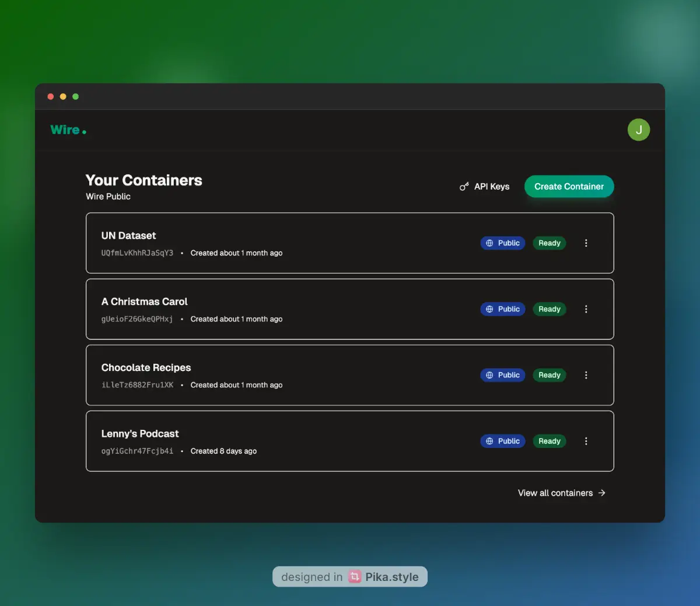Click View all containers link

[561, 493]
